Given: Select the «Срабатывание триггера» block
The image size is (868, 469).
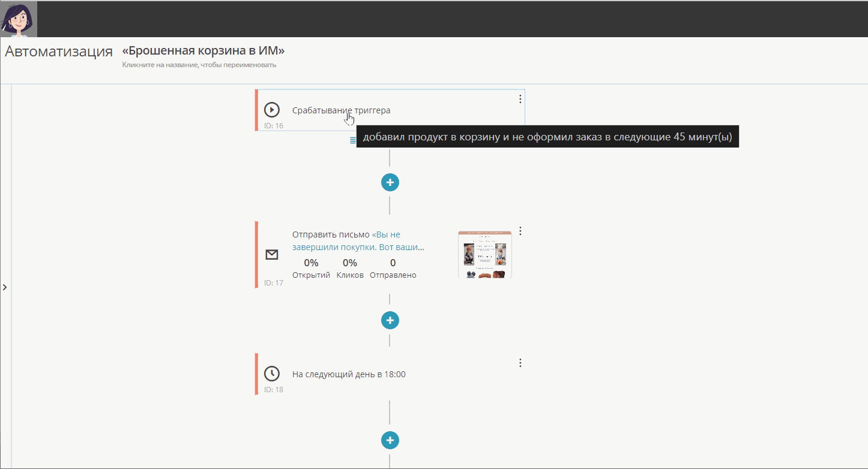Looking at the screenshot, I should click(390, 110).
